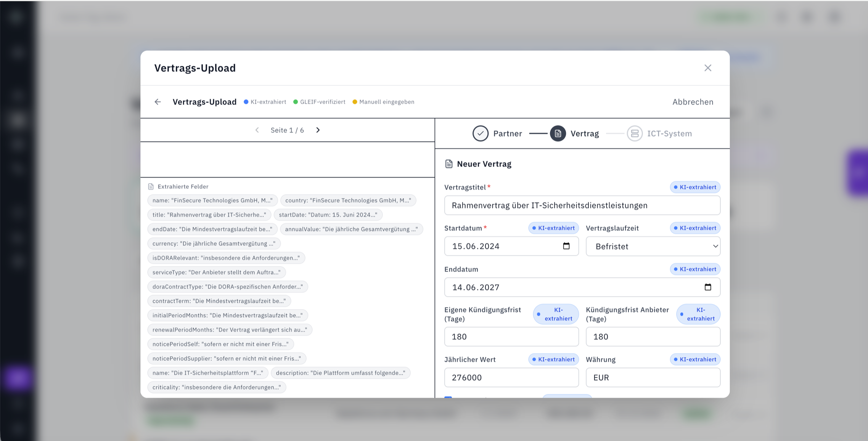
Task: Click the Vertrag step document icon
Action: click(x=558, y=133)
